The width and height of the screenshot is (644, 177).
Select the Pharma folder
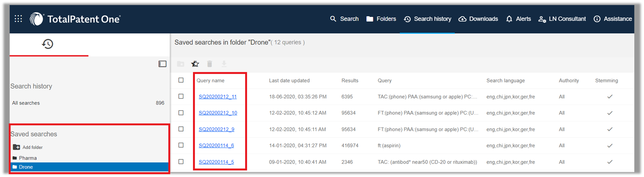pyautogui.click(x=25, y=158)
